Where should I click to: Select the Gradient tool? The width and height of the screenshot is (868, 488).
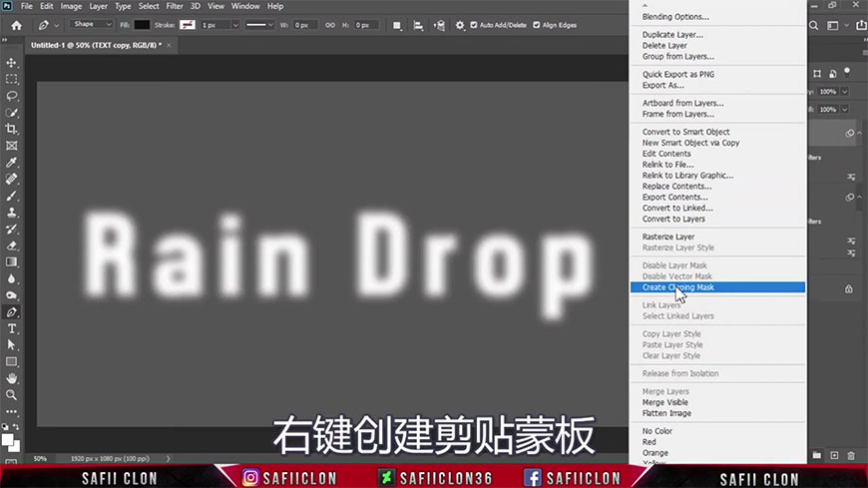11,262
